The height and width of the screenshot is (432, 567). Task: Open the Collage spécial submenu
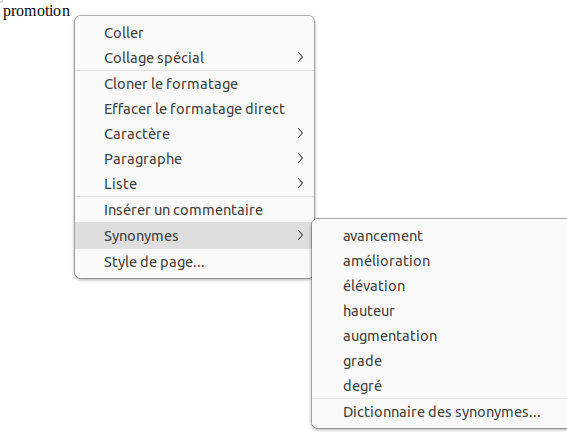click(195, 58)
